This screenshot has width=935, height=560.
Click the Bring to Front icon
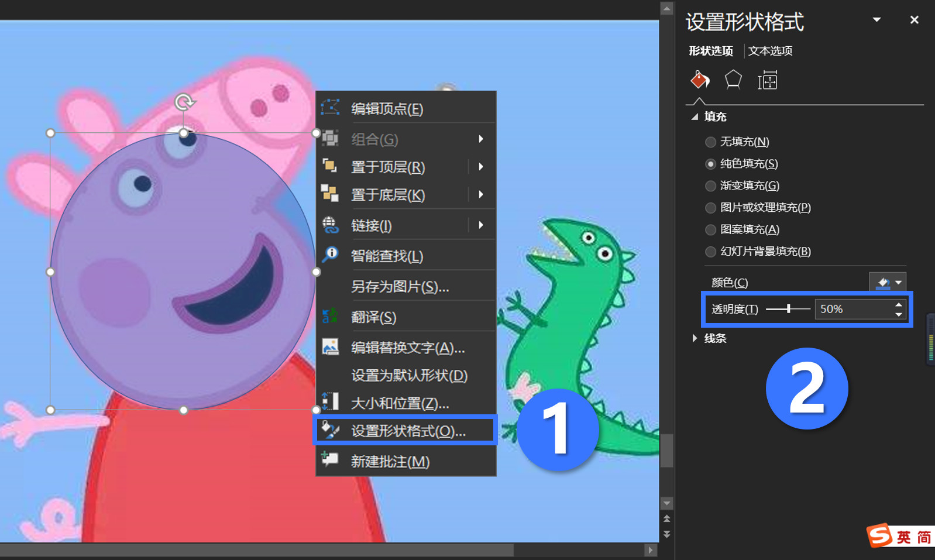(330, 166)
